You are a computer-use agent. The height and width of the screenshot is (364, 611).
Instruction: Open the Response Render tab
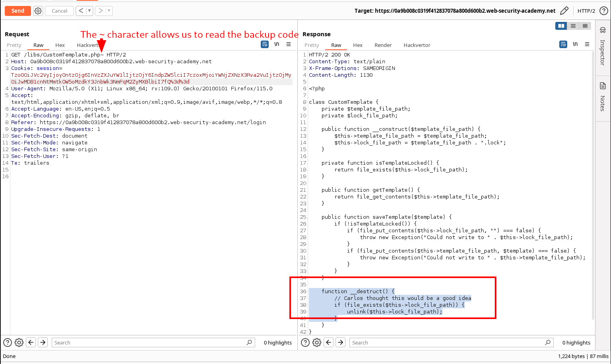click(x=383, y=45)
